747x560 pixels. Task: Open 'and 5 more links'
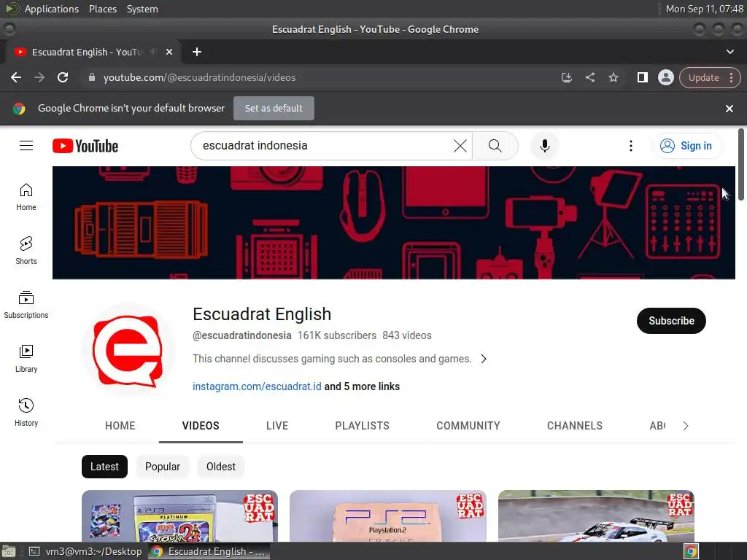362,386
